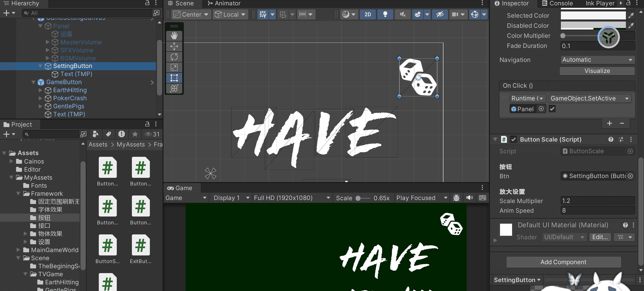Mute scene audio with speaker icon
Image resolution: width=644 pixels, height=291 pixels.
point(402,14)
